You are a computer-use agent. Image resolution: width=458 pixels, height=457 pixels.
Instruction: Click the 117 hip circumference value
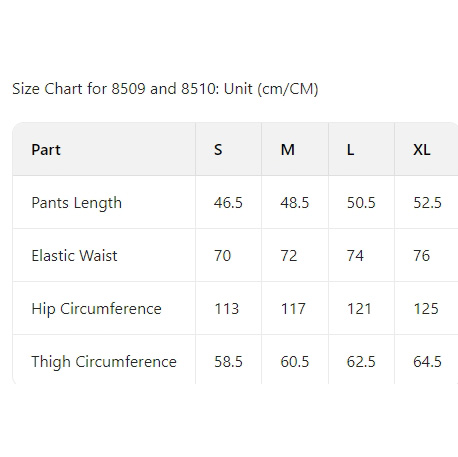click(x=293, y=309)
